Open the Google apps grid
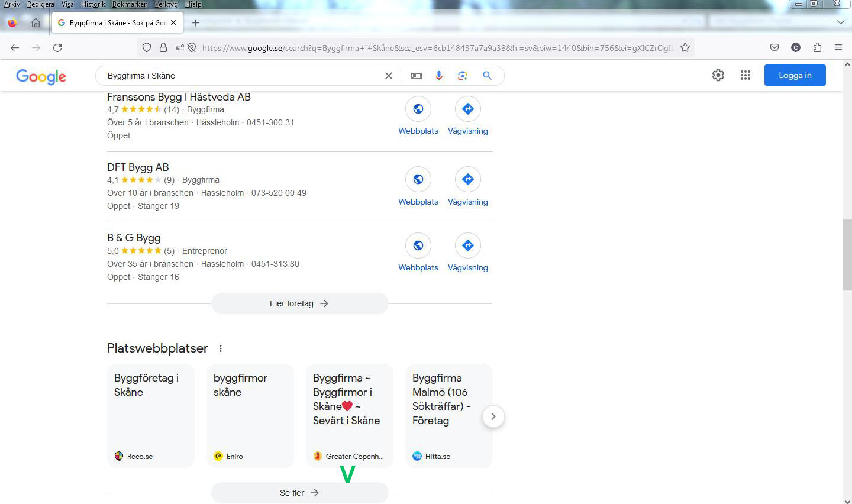The height and width of the screenshot is (504, 852). coord(745,75)
